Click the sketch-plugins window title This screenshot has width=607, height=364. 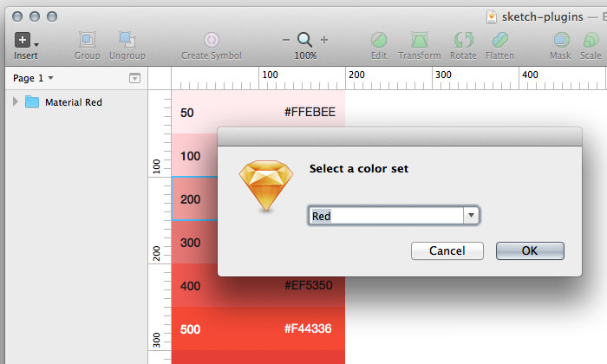click(543, 16)
